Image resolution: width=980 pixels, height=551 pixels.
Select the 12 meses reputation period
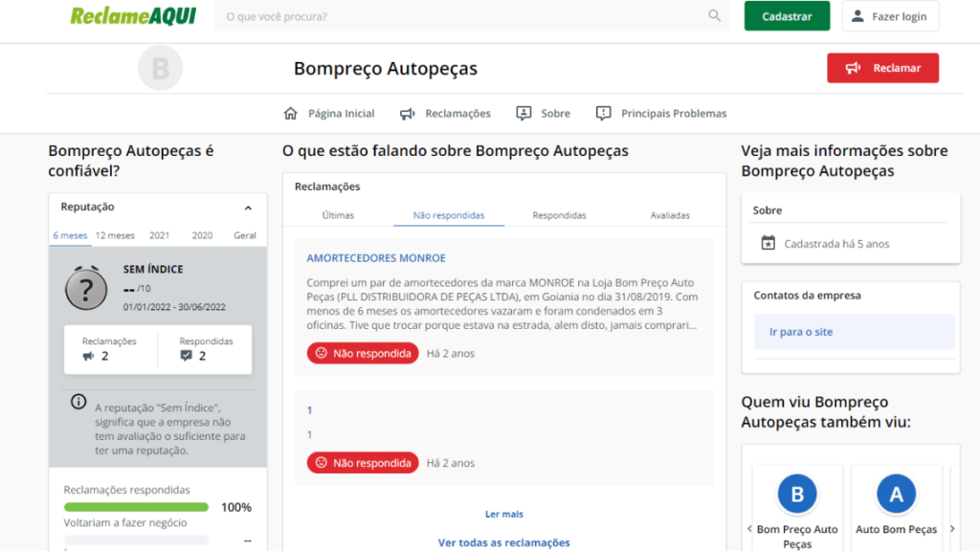click(115, 235)
